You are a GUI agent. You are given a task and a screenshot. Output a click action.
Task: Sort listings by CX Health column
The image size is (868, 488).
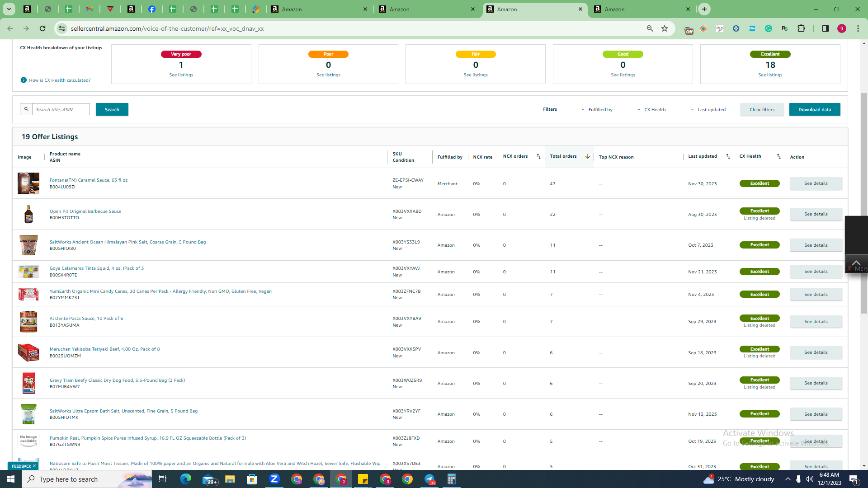point(778,156)
